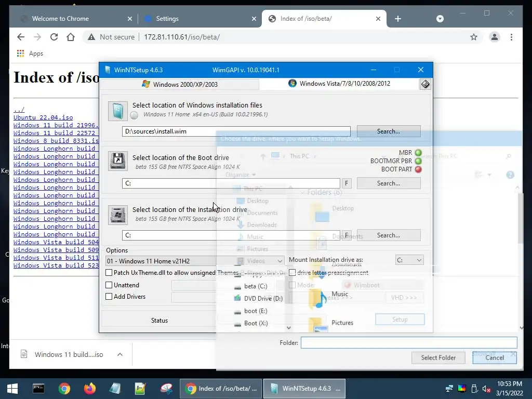The image size is (532, 399).
Task: Switch to WinNTSetup 4.6.3 taskbar button
Action: click(304, 389)
